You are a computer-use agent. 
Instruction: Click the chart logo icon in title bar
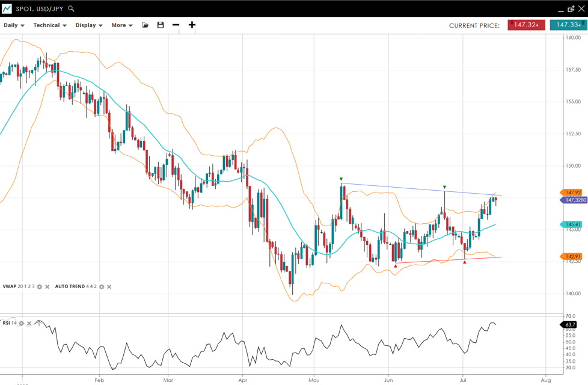pyautogui.click(x=7, y=8)
